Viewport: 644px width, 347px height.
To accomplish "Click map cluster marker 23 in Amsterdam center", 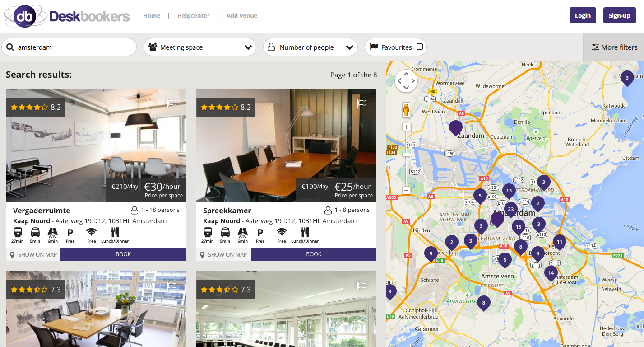I will pos(510,209).
